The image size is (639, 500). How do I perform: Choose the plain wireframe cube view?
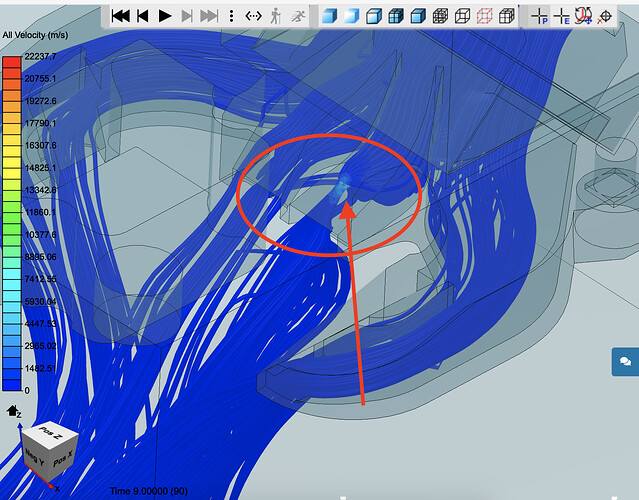pos(462,16)
